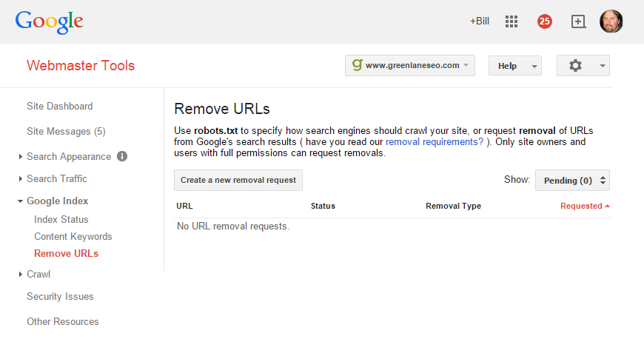Open Site Messages (5)
644x359 pixels.
[x=66, y=132]
